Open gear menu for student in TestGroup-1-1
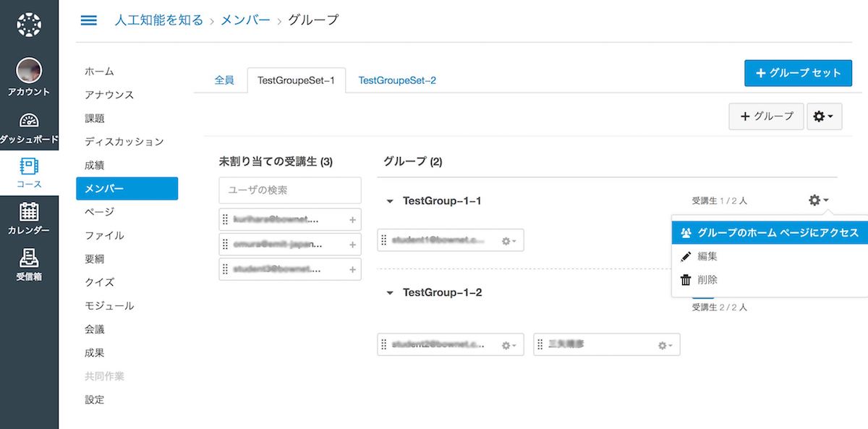Image resolution: width=868 pixels, height=429 pixels. coord(509,241)
